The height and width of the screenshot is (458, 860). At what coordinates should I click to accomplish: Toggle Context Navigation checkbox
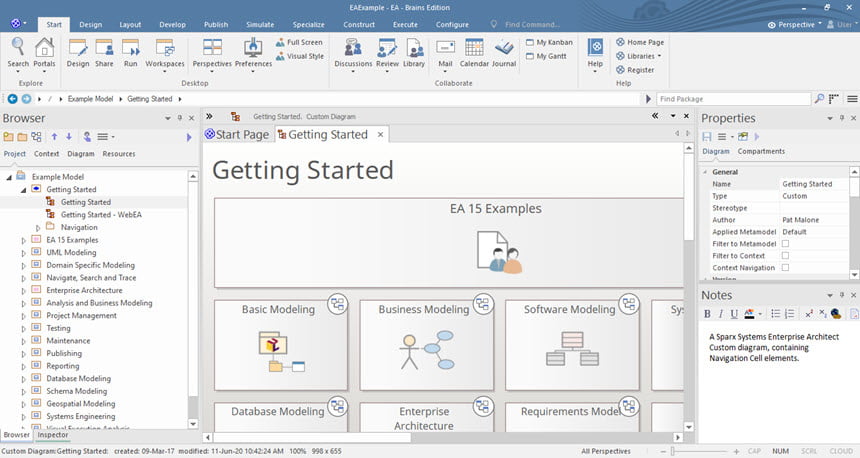pyautogui.click(x=785, y=268)
